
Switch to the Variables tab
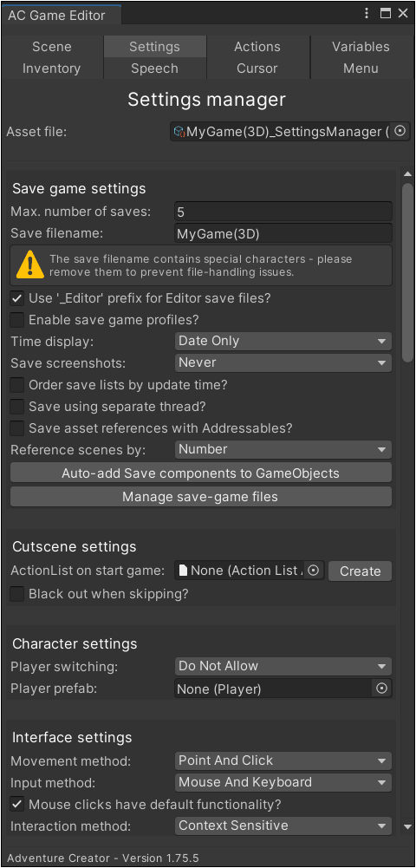[361, 47]
